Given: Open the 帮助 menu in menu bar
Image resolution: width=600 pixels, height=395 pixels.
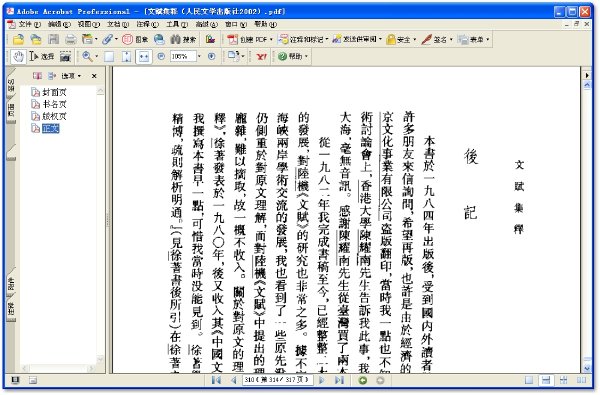Looking at the screenshot, I should 265,24.
